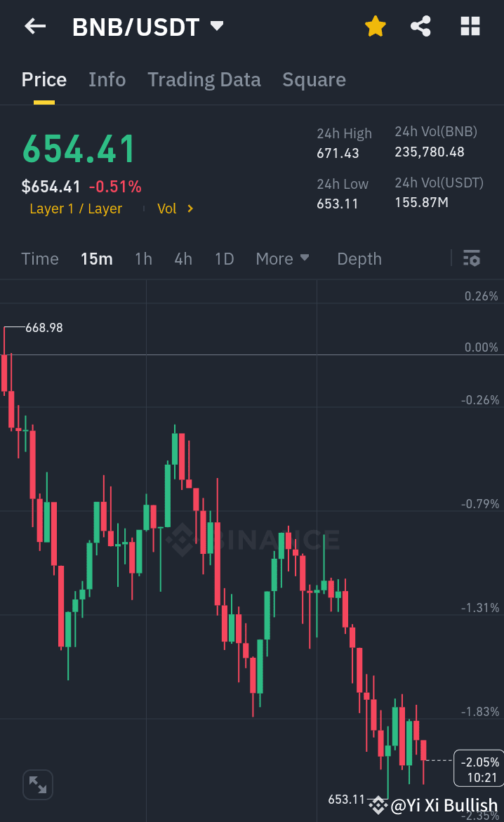
Task: Tap the 15m timeframe button
Action: (96, 258)
